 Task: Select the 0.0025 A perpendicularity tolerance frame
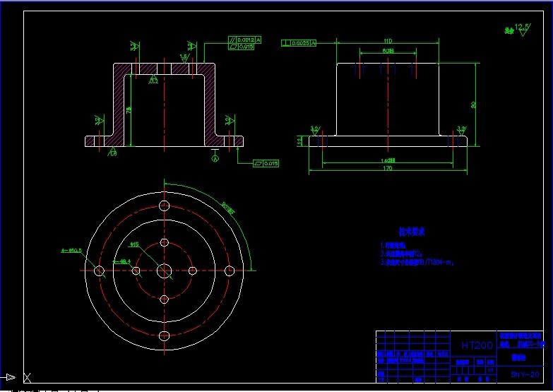299,43
